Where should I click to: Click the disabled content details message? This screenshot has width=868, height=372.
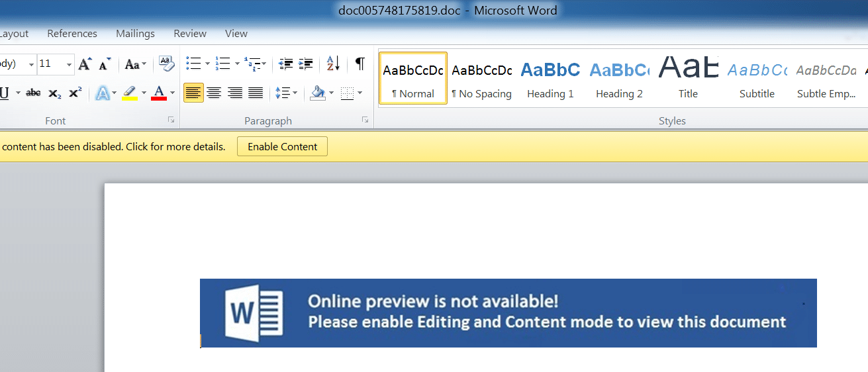pyautogui.click(x=114, y=147)
